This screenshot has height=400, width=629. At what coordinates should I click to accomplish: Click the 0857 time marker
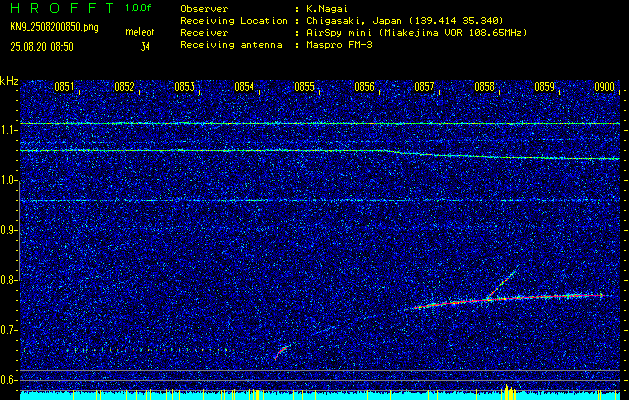click(x=424, y=87)
